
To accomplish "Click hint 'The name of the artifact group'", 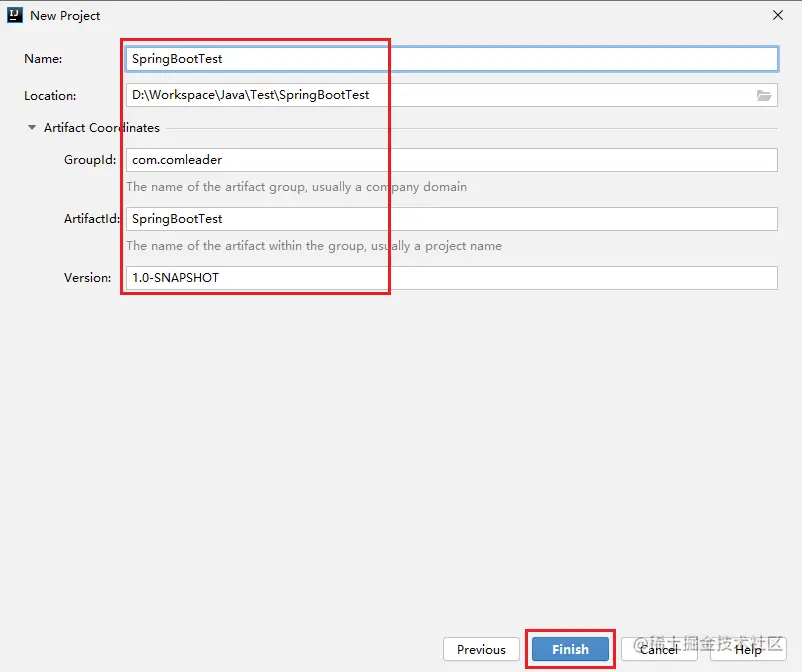I will point(297,187).
